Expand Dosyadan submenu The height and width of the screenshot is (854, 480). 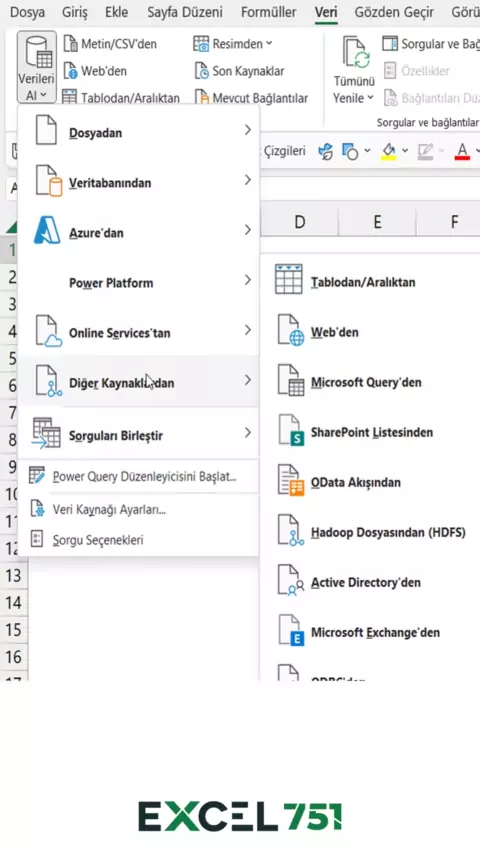pos(139,132)
